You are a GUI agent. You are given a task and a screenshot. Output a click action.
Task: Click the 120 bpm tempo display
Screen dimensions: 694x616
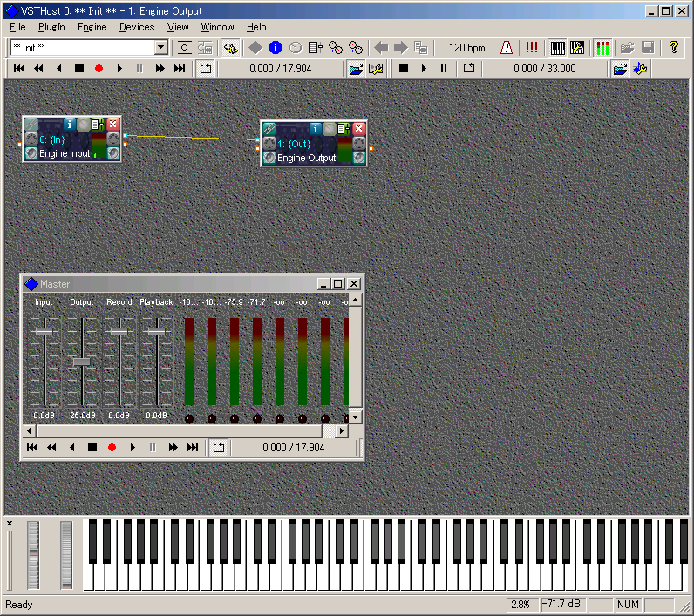[x=467, y=48]
